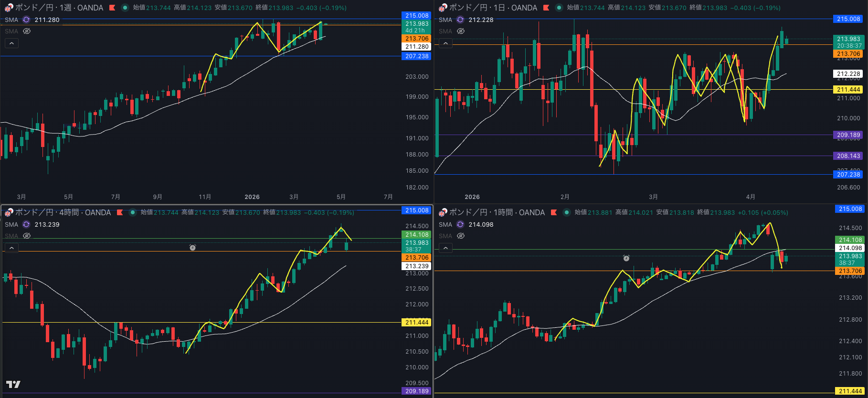Click the alarm clock icon on the 4時間 chart

pos(192,248)
